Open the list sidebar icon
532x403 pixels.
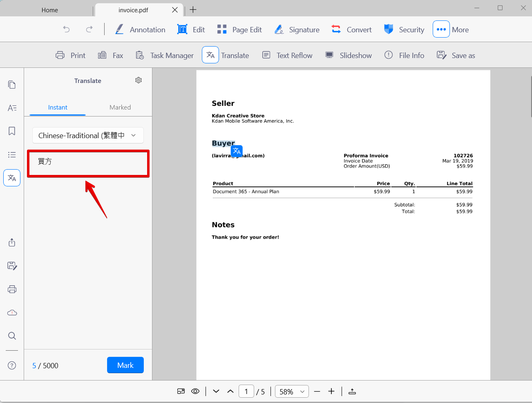pyautogui.click(x=12, y=154)
